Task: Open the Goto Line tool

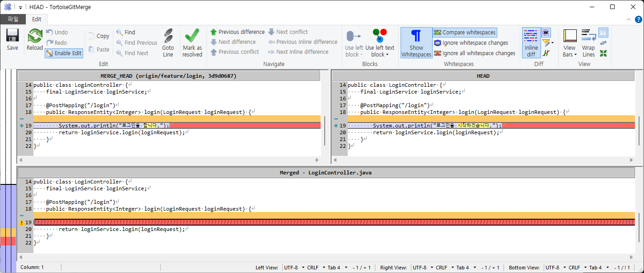Action: (168, 42)
